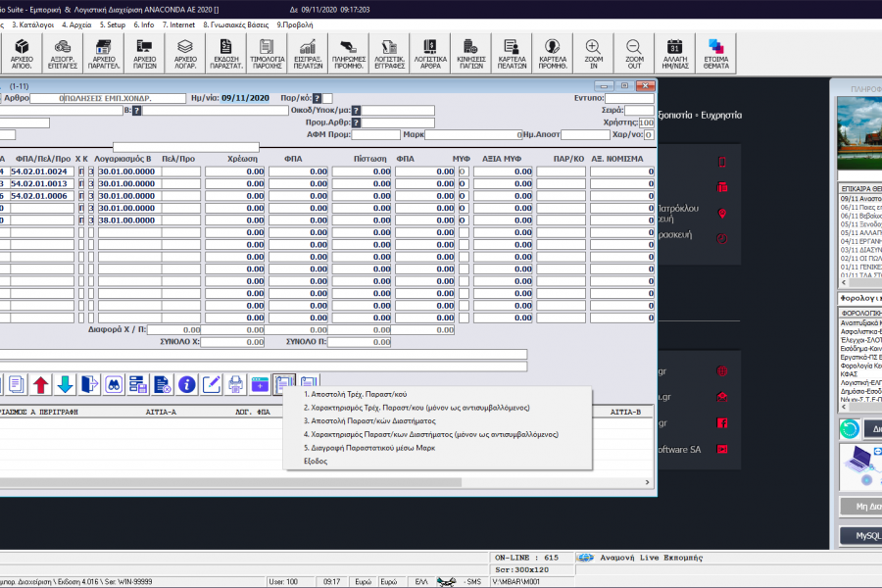
Task: Click the bottom panel horizontal scrollbar
Action: [x=230, y=482]
